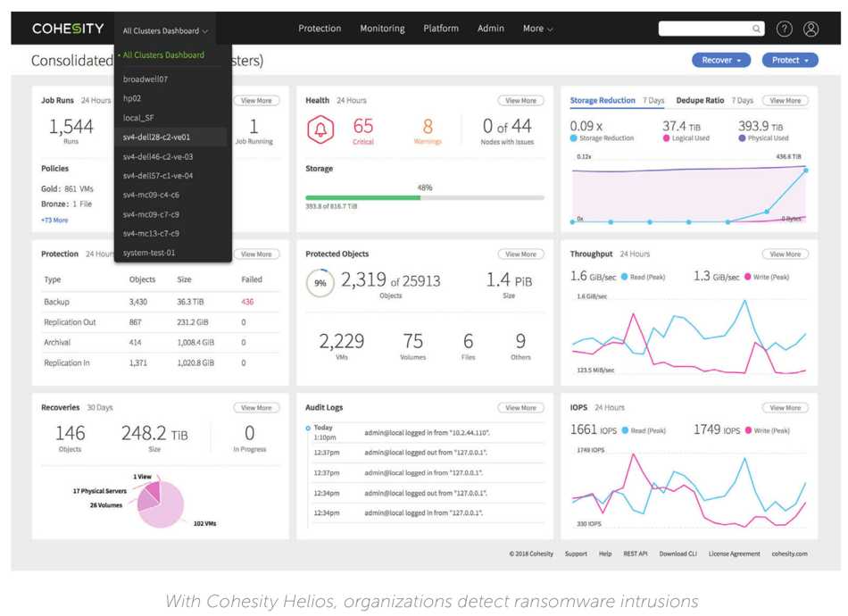Image resolution: width=848 pixels, height=616 pixels.
Task: Click View More in IOPS panel
Action: [786, 408]
